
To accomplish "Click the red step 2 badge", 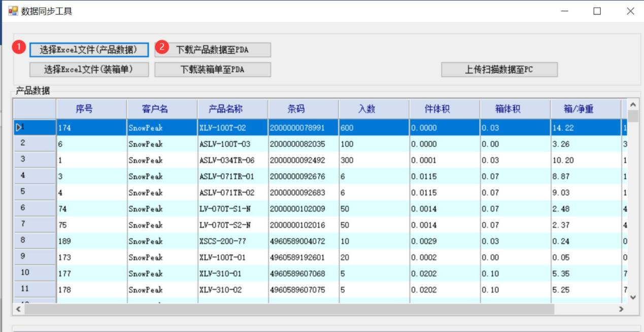I will tap(161, 48).
